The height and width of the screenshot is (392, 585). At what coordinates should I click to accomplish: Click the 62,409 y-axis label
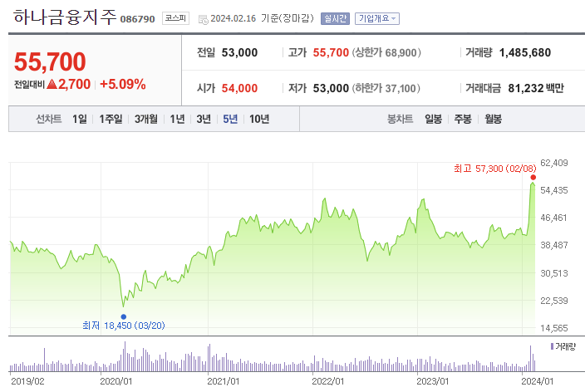click(x=554, y=163)
